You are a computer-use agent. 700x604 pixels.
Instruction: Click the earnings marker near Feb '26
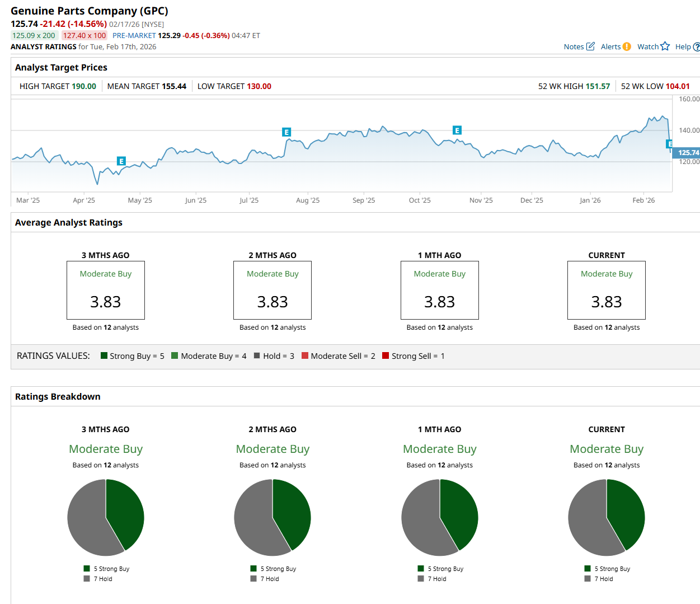(x=669, y=144)
